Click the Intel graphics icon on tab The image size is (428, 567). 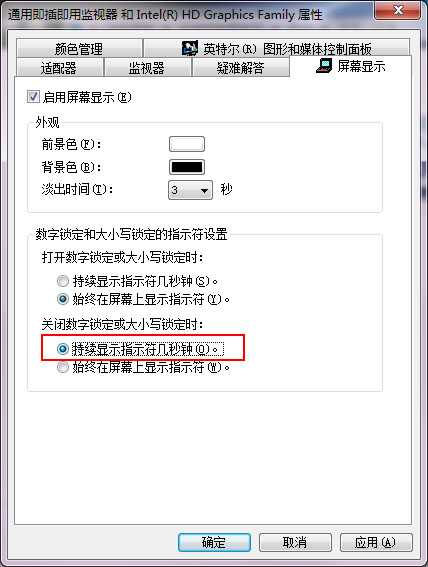click(x=189, y=48)
